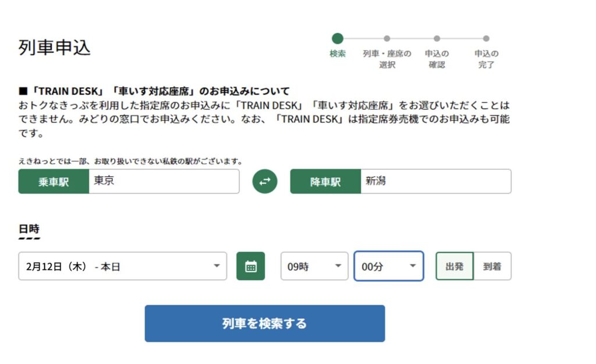Open the 00分 minute dropdown

(x=389, y=266)
